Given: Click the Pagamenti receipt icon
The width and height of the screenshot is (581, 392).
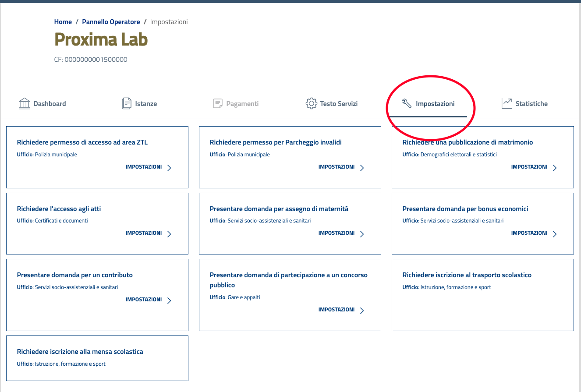Looking at the screenshot, I should coord(217,104).
